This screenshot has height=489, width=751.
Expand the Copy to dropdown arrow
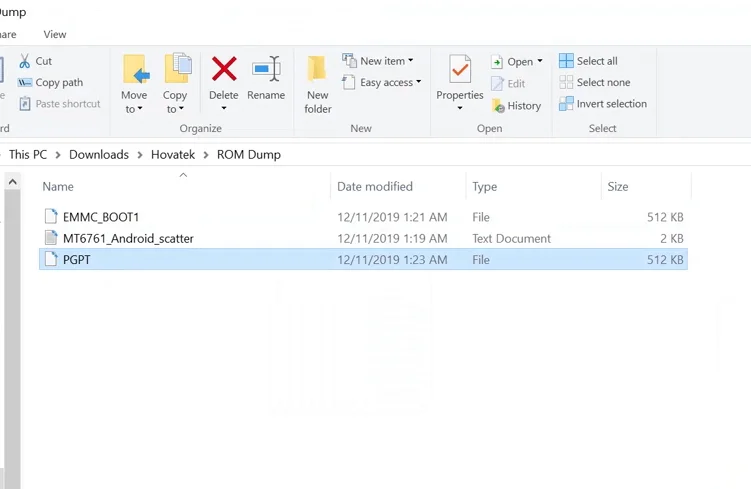point(181,109)
